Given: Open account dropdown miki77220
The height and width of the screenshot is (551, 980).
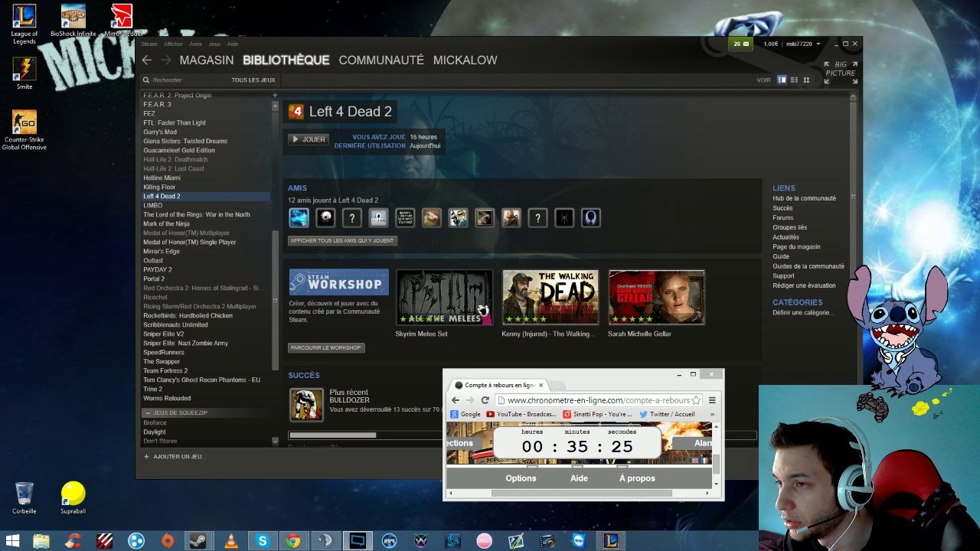Looking at the screenshot, I should tap(803, 44).
